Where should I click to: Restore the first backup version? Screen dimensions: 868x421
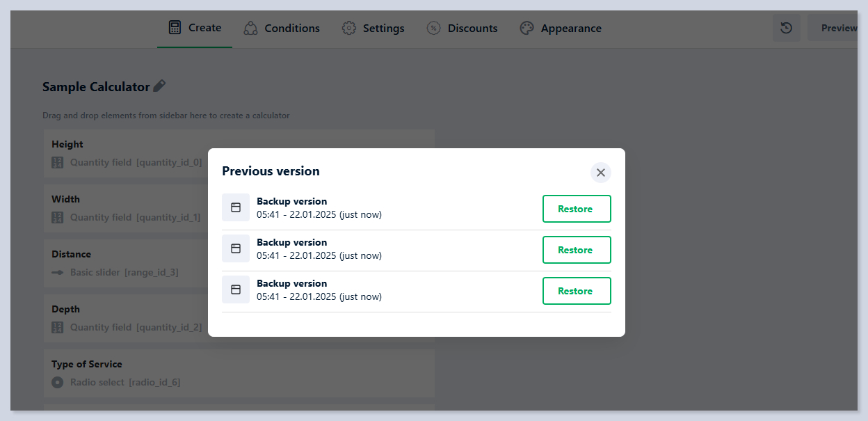[576, 209]
